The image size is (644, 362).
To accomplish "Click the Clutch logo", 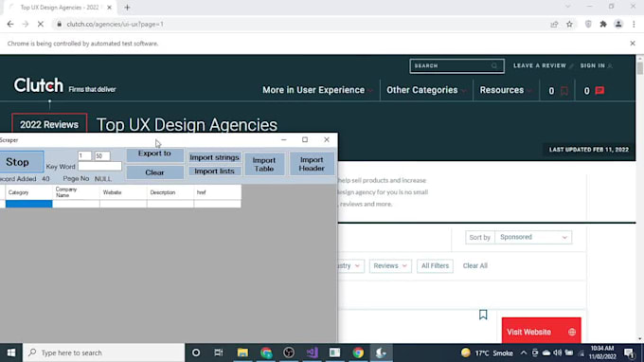I will coord(39,85).
